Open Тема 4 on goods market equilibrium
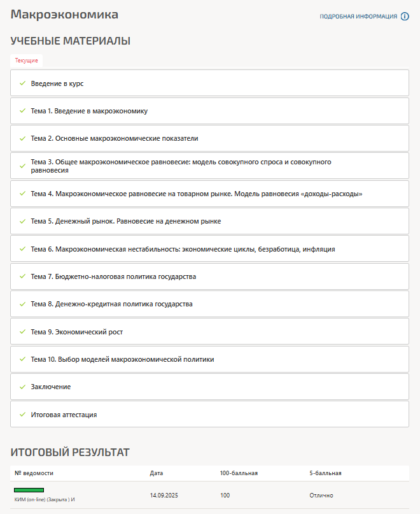 coord(197,194)
